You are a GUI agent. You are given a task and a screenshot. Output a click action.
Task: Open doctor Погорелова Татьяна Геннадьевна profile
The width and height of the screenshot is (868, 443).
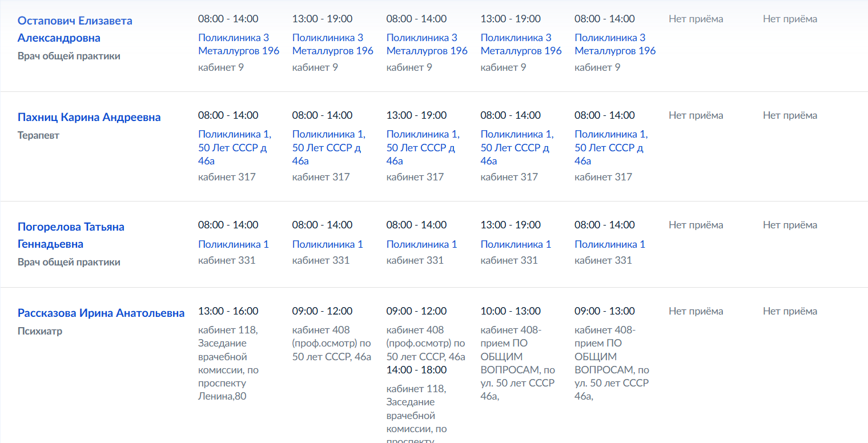tap(71, 235)
